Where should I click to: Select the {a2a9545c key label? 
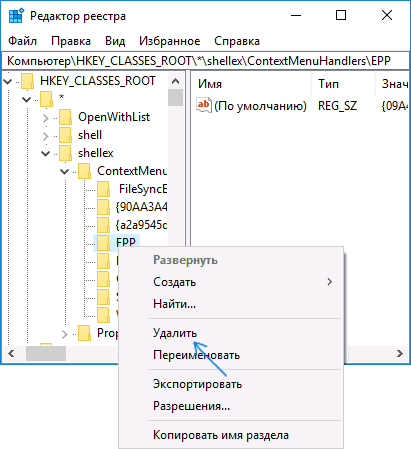tap(141, 225)
